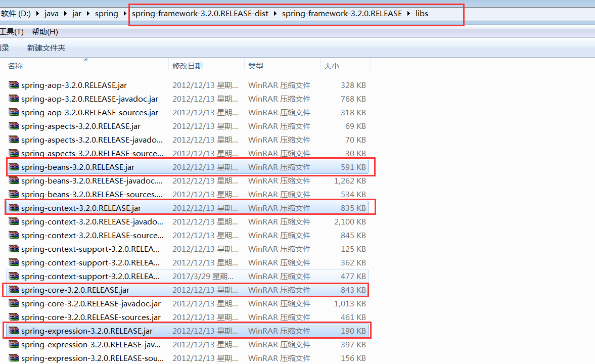Sort by the 修改日期 column header
Screen dimensions: 595x364
188,66
